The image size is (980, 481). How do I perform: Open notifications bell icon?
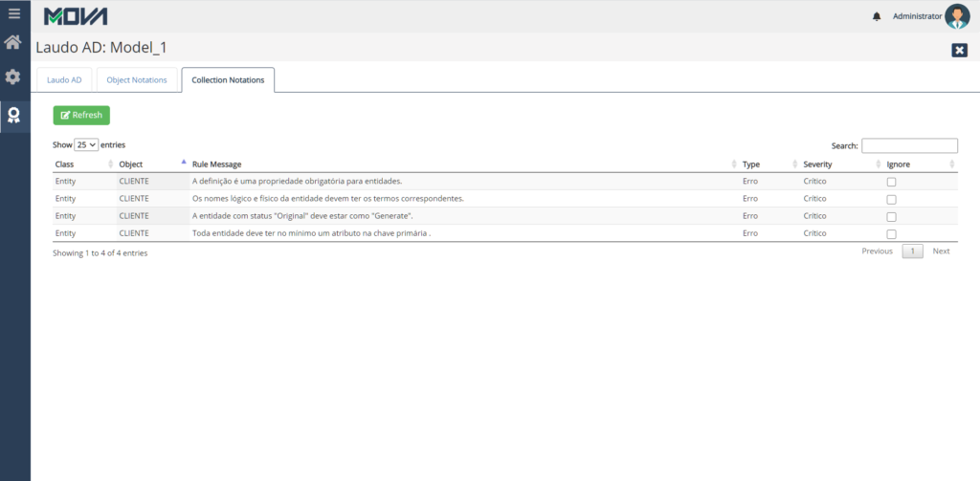pos(877,16)
